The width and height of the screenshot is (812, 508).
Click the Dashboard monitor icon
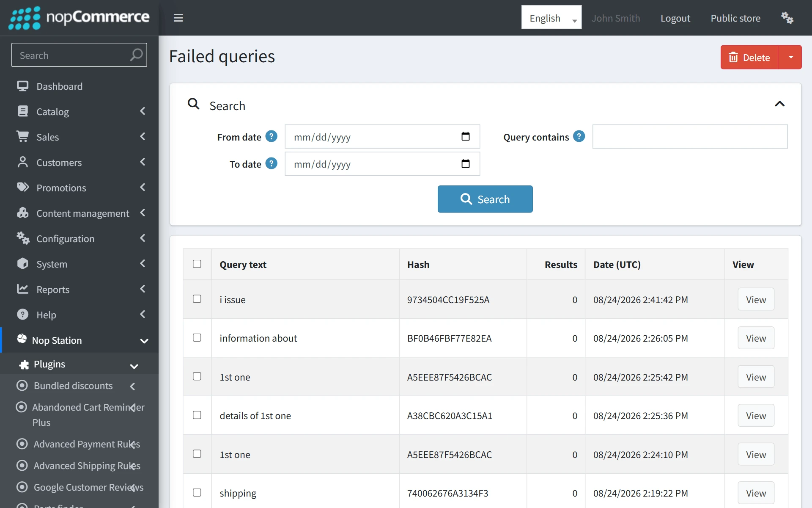23,86
